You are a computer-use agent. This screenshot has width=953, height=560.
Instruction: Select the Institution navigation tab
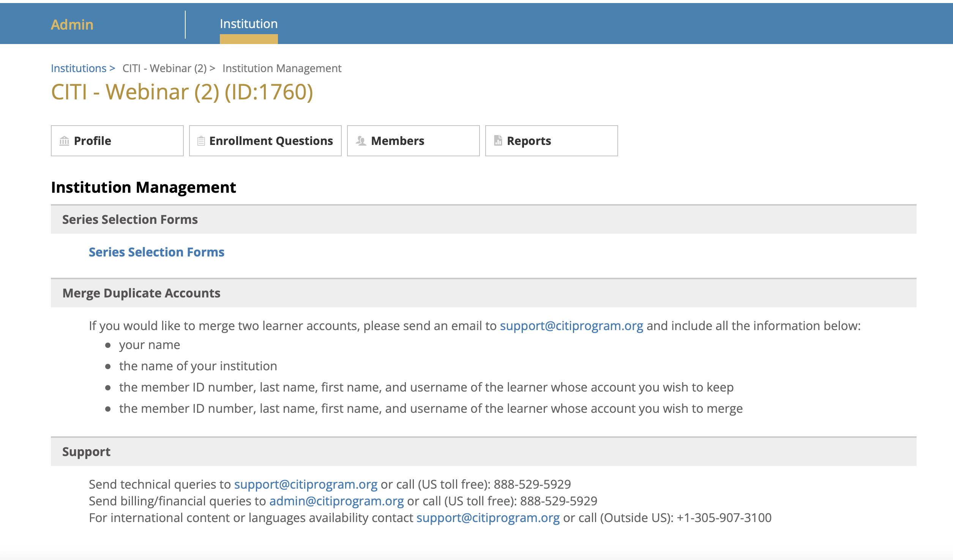pyautogui.click(x=249, y=24)
